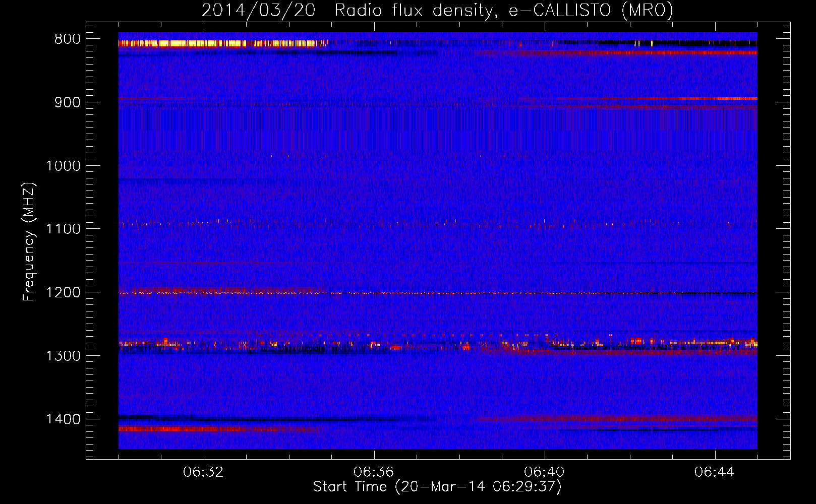Click the 1100 frequency tick label
The image size is (816, 504).
tap(63, 229)
